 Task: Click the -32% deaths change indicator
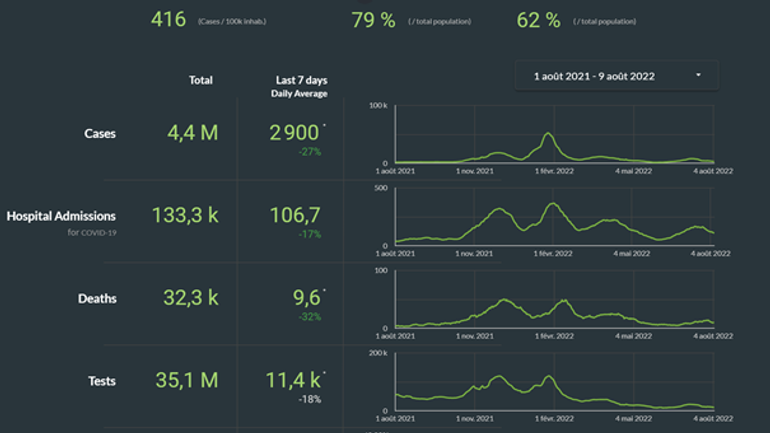[309, 317]
